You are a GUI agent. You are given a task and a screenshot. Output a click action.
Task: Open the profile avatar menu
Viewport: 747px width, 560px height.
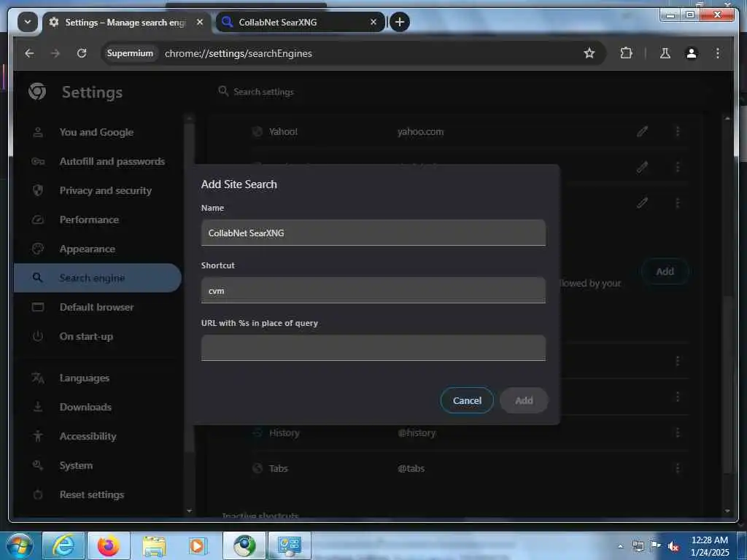point(692,53)
